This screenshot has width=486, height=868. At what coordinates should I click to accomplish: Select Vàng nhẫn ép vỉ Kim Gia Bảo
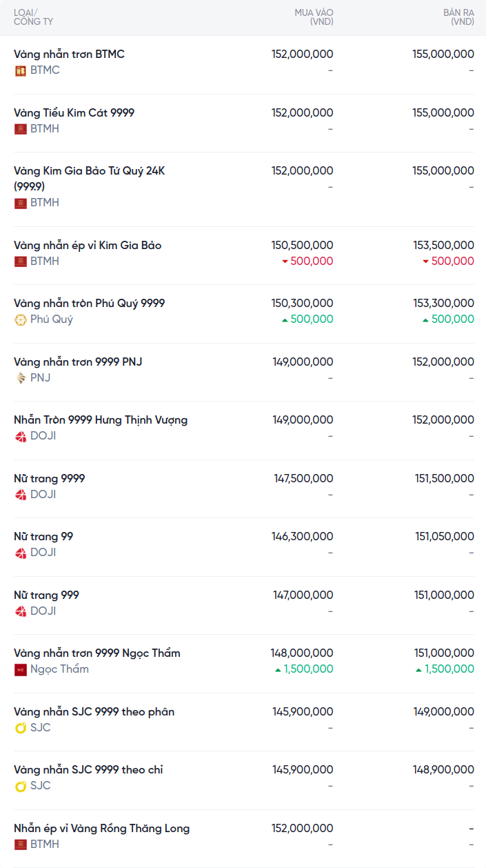88,246
